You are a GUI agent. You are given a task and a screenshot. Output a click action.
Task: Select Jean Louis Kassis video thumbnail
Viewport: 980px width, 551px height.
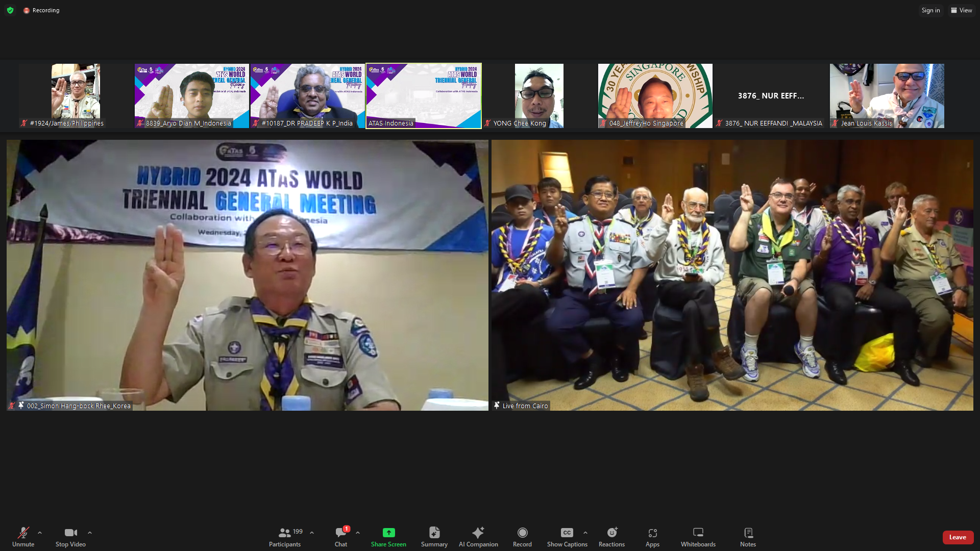[887, 96]
